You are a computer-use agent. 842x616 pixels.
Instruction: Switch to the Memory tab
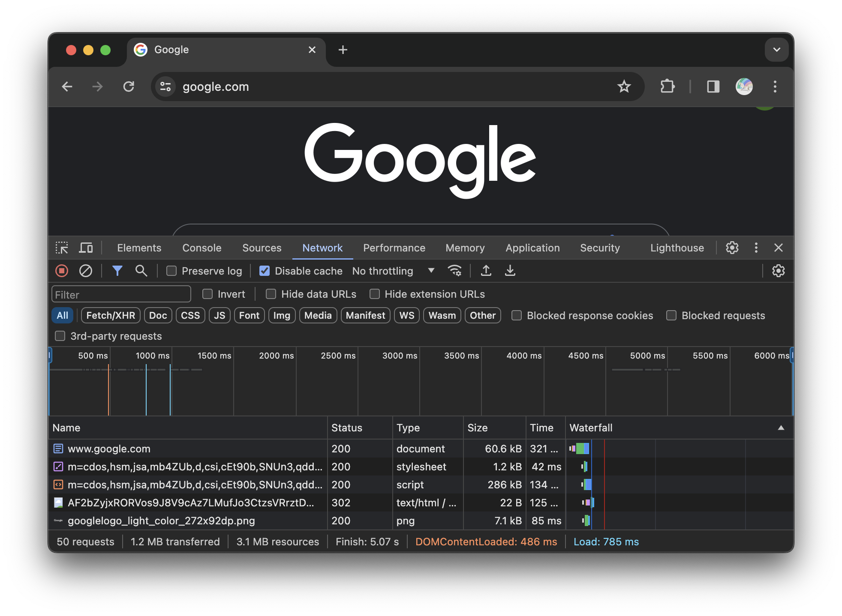[x=465, y=248]
